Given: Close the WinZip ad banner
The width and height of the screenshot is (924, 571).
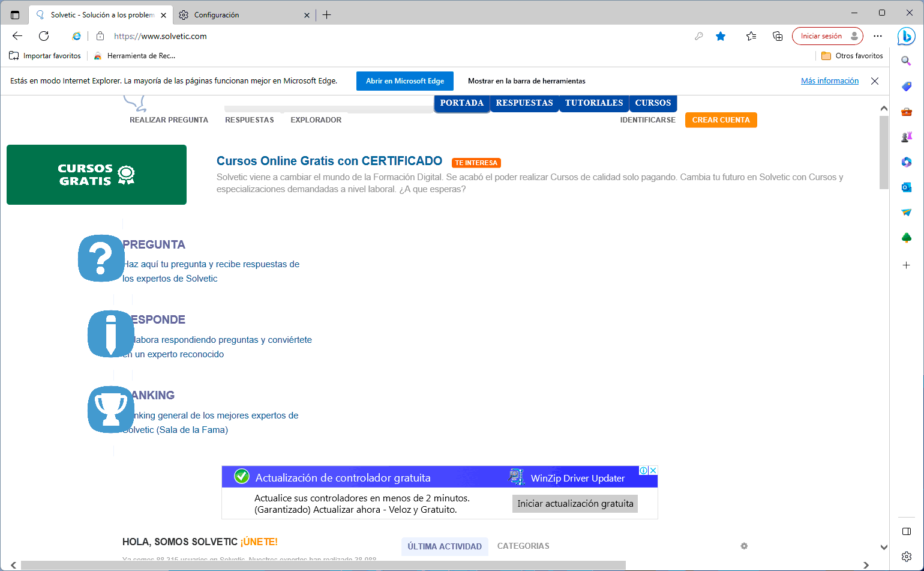Looking at the screenshot, I should click(653, 471).
